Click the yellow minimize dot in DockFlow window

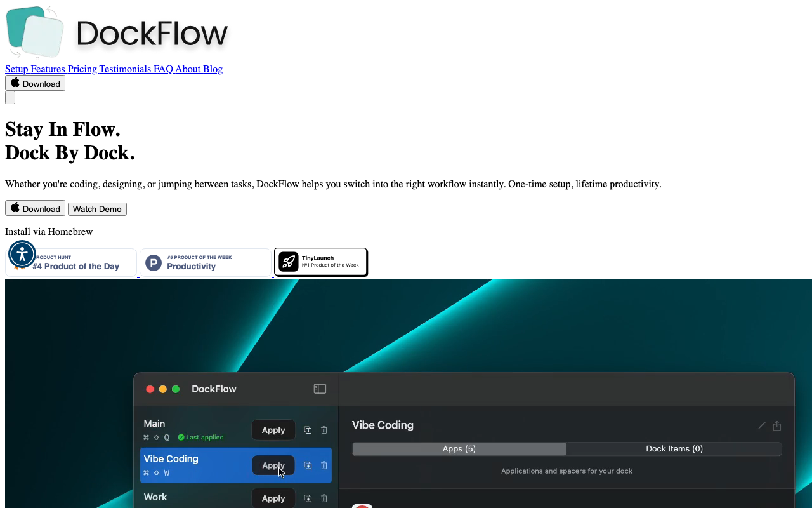163,389
